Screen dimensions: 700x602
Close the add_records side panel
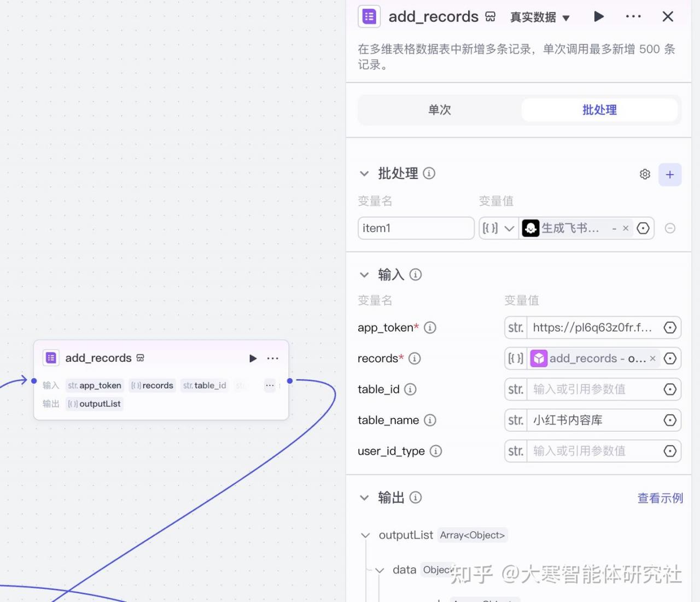pos(668,16)
